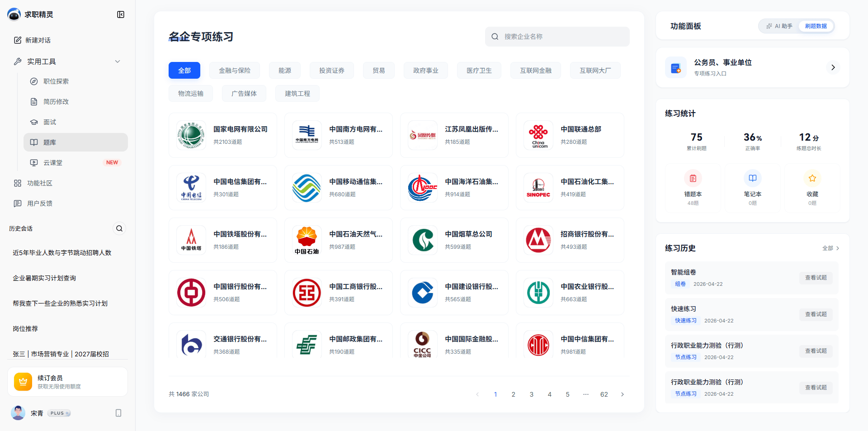
Task: View 智能组卷 test with 查看试题
Action: coord(816,278)
